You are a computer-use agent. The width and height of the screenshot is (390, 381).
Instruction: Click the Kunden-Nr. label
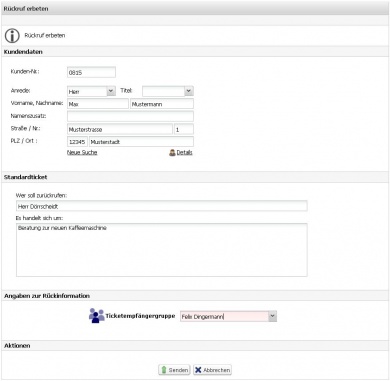click(25, 71)
